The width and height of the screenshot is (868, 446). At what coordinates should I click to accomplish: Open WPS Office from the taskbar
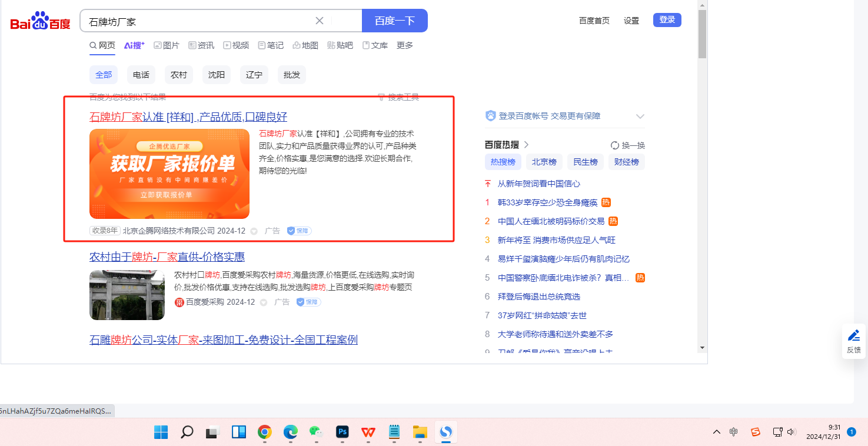click(368, 432)
